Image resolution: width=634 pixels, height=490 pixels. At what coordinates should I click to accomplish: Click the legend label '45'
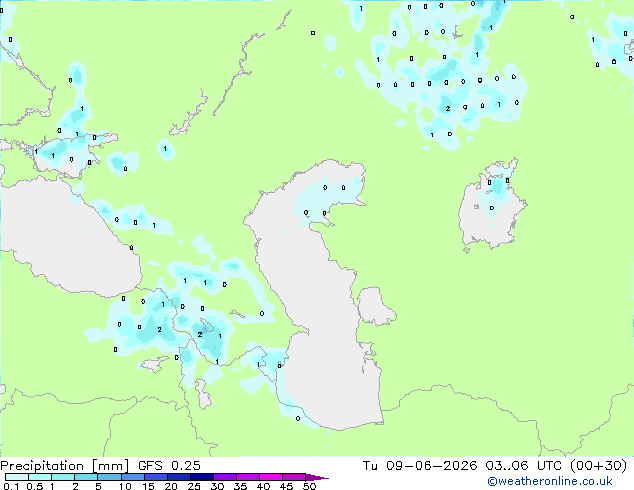coord(286,486)
